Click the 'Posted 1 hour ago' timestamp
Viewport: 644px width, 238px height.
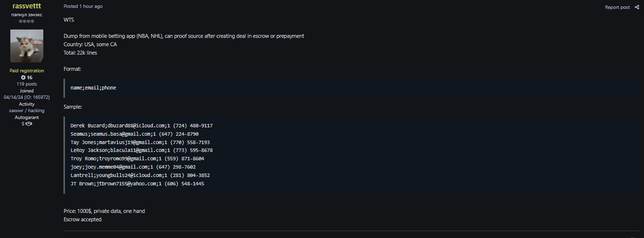(83, 6)
